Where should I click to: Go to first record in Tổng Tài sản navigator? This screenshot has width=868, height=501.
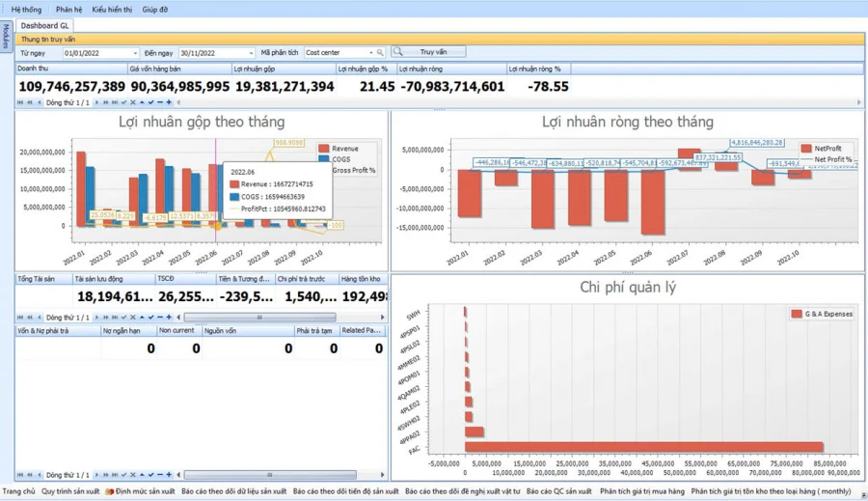(x=20, y=318)
